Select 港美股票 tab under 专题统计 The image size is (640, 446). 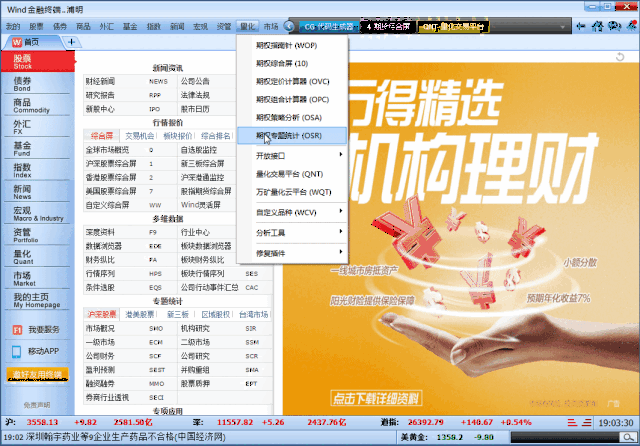pyautogui.click(x=140, y=314)
